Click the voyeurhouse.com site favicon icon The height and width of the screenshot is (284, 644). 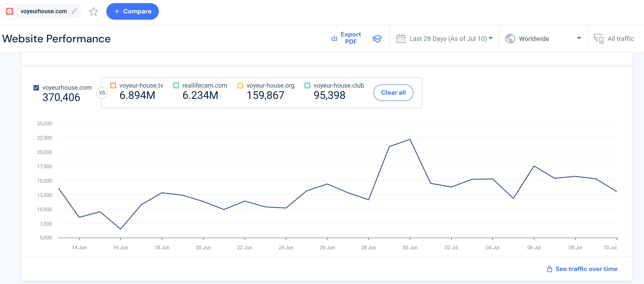click(9, 11)
